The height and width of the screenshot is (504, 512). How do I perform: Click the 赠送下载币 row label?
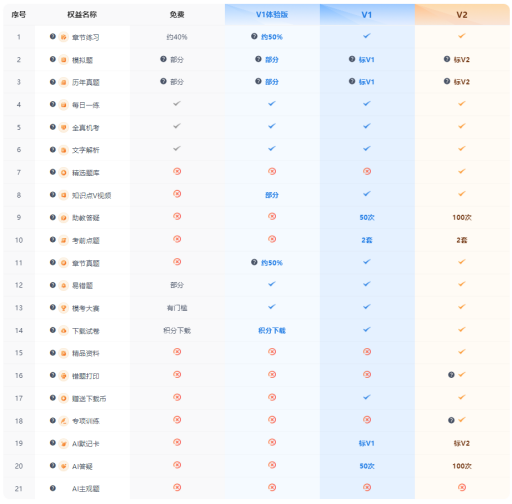pyautogui.click(x=89, y=399)
